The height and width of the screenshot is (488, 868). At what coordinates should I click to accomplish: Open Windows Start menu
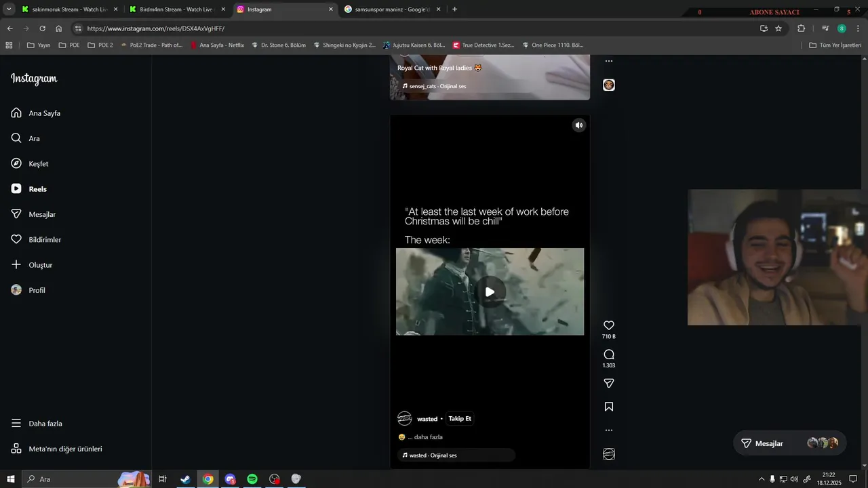[10, 479]
